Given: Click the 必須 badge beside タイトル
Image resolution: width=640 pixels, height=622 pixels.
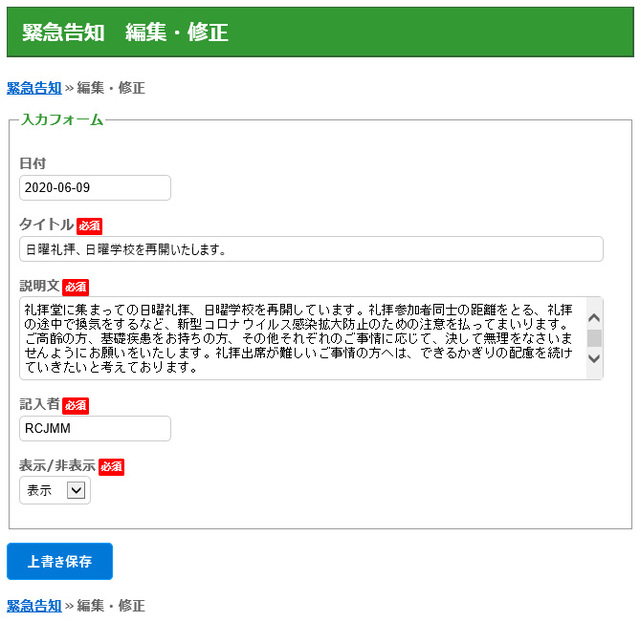Looking at the screenshot, I should click(x=89, y=226).
